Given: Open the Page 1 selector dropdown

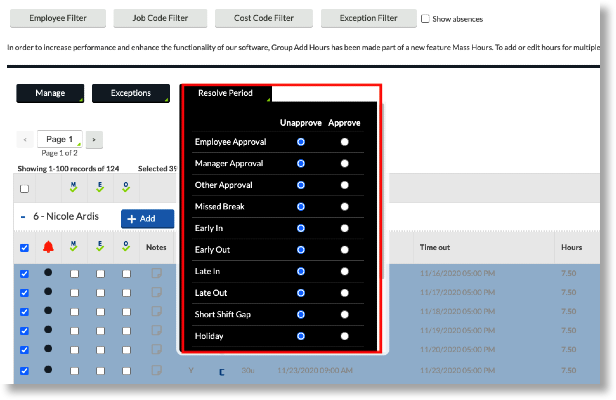Looking at the screenshot, I should pos(59,139).
